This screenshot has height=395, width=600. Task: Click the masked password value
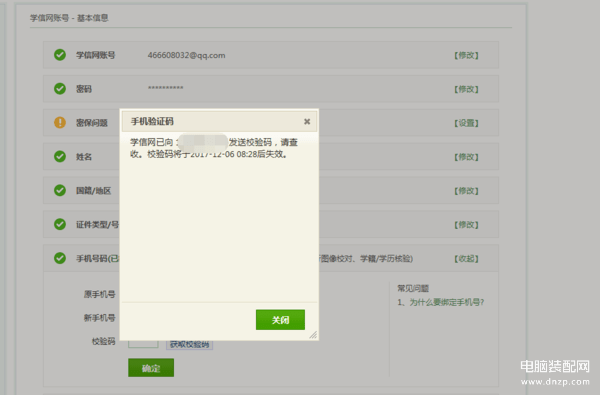(166, 88)
